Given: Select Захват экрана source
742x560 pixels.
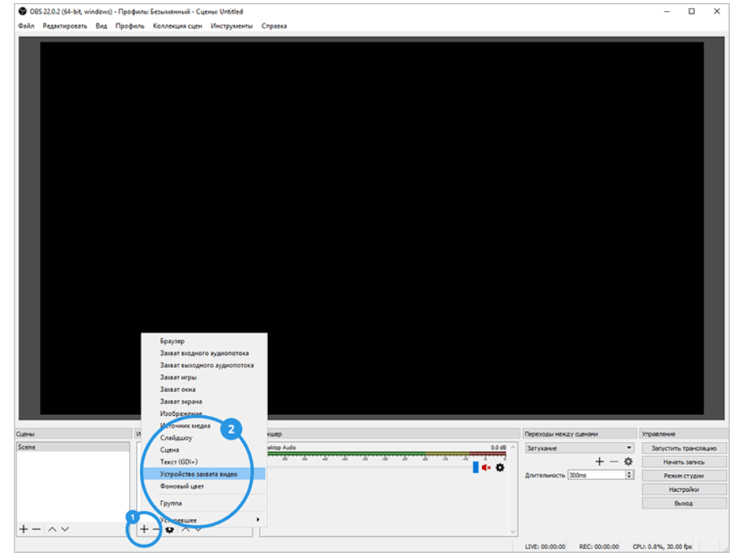Looking at the screenshot, I should point(204,401).
